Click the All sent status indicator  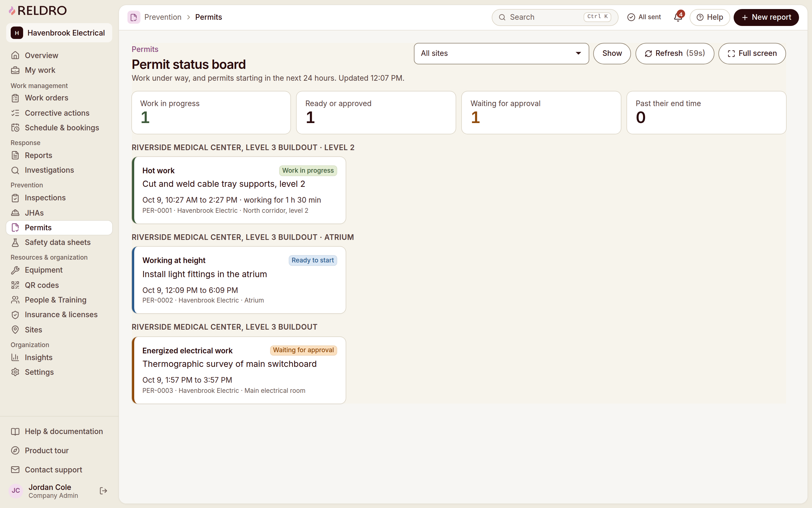tap(644, 17)
